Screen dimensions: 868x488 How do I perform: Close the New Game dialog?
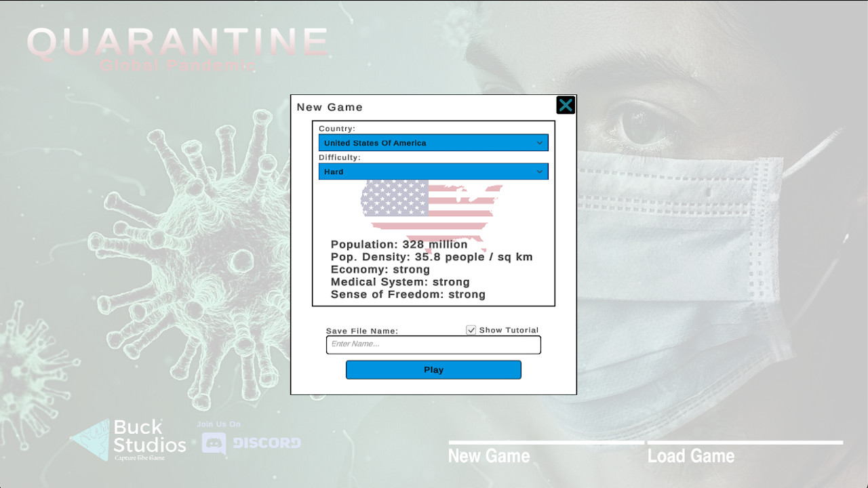pyautogui.click(x=566, y=104)
